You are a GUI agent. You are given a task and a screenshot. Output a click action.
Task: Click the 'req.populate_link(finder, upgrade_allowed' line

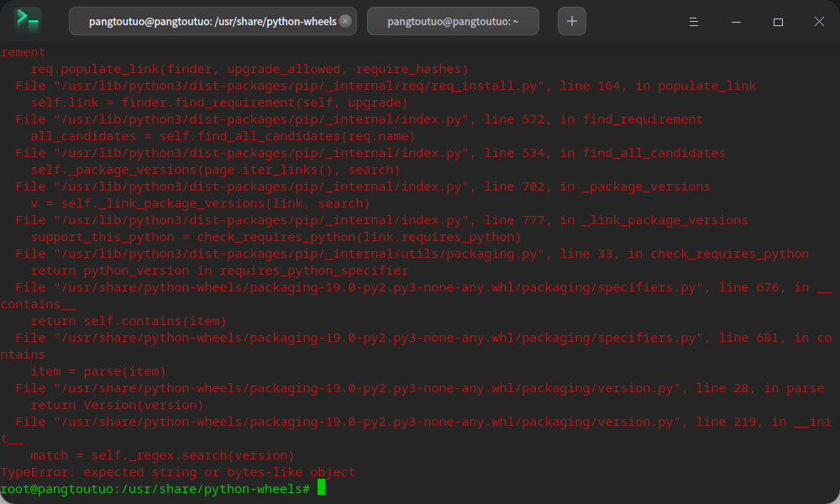[249, 69]
